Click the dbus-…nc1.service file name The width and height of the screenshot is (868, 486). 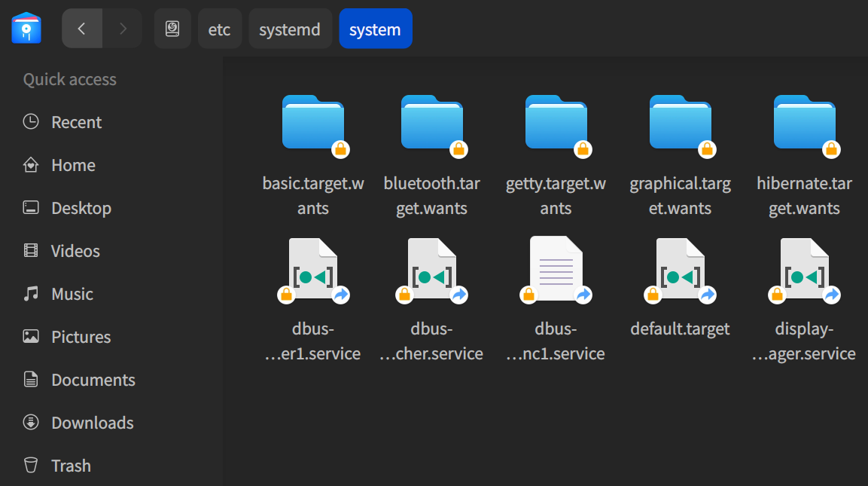pyautogui.click(x=556, y=341)
